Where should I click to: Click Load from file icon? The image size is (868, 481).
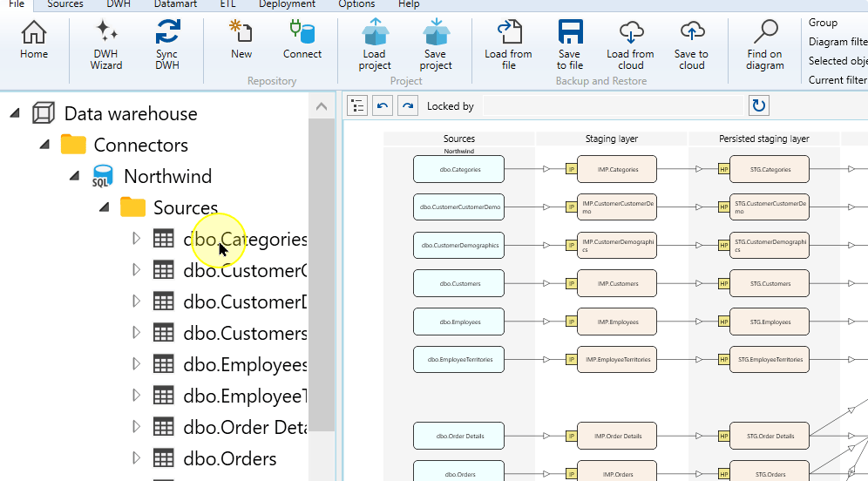509,31
